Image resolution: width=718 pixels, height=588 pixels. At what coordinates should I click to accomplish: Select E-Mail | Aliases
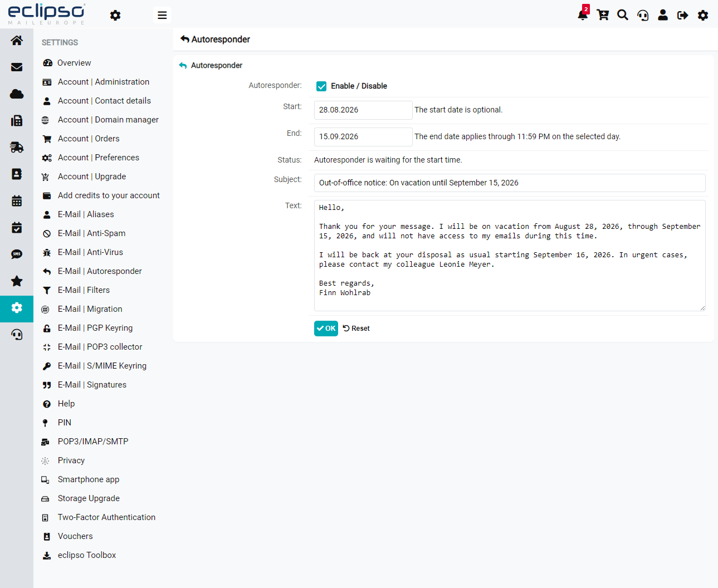[86, 214]
